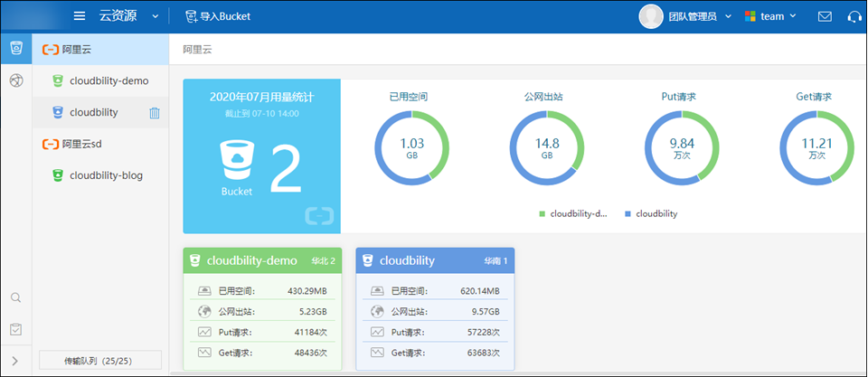Select cloudbility-blog in the tree
The height and width of the screenshot is (377, 868).
[100, 175]
